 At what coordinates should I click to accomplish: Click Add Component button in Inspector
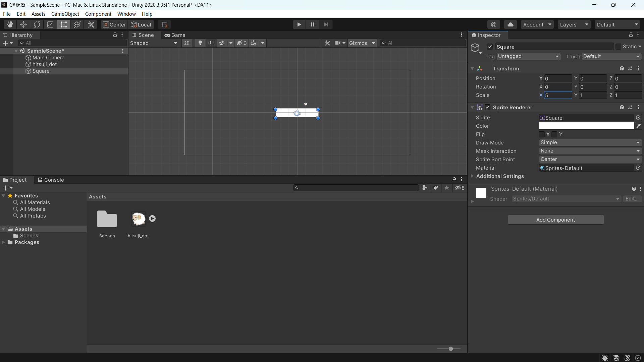coord(555,220)
